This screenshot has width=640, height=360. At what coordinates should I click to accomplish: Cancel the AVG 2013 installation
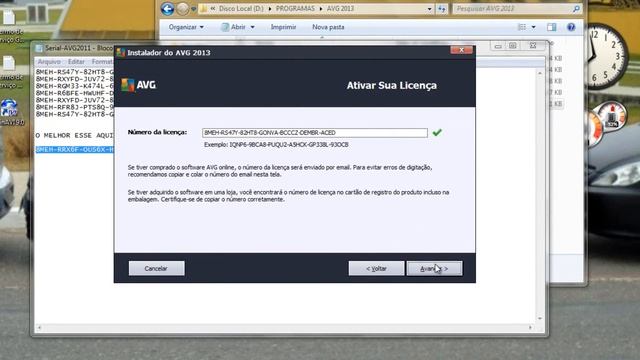[x=156, y=268]
